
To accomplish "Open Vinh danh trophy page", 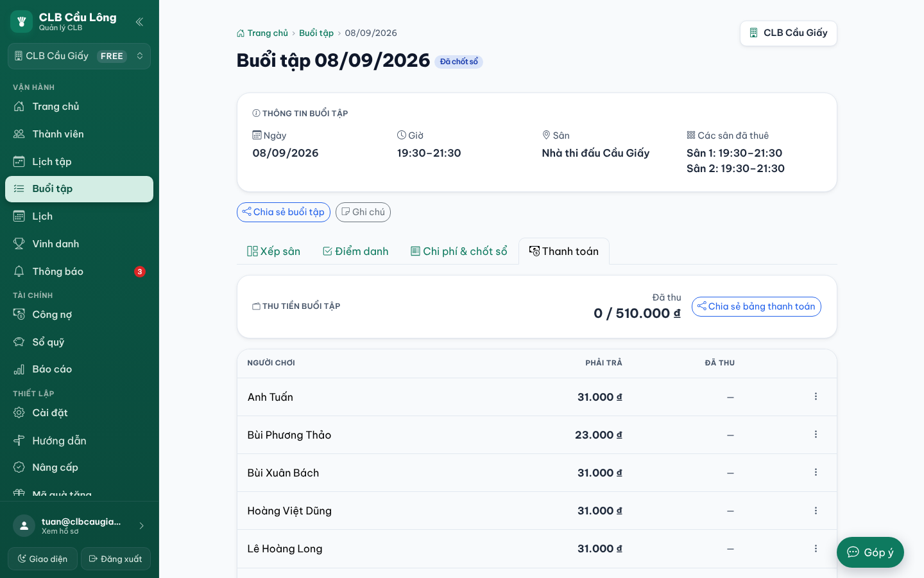I will pos(79,244).
